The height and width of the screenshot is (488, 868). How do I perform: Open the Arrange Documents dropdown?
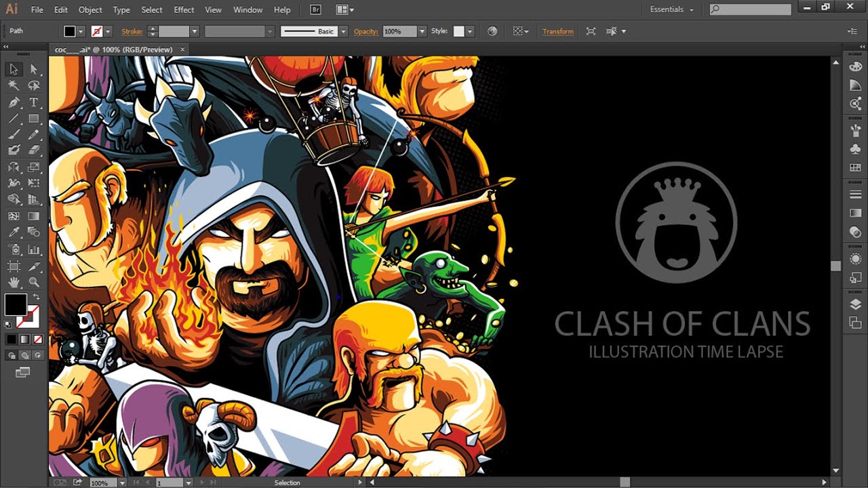point(345,9)
